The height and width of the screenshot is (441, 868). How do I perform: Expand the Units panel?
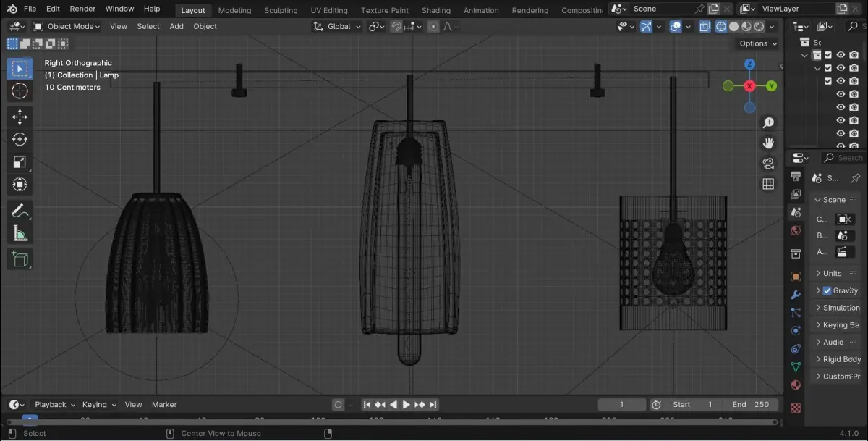tap(833, 273)
